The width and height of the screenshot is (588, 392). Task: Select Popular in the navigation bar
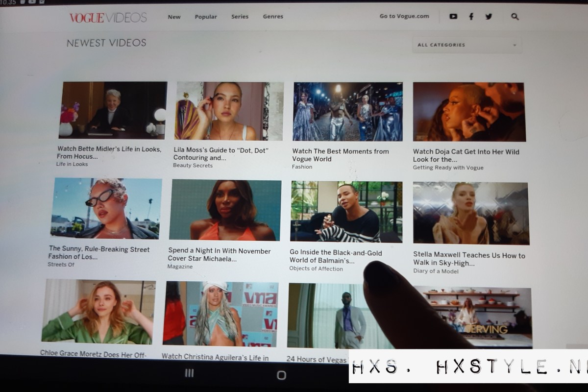[206, 17]
